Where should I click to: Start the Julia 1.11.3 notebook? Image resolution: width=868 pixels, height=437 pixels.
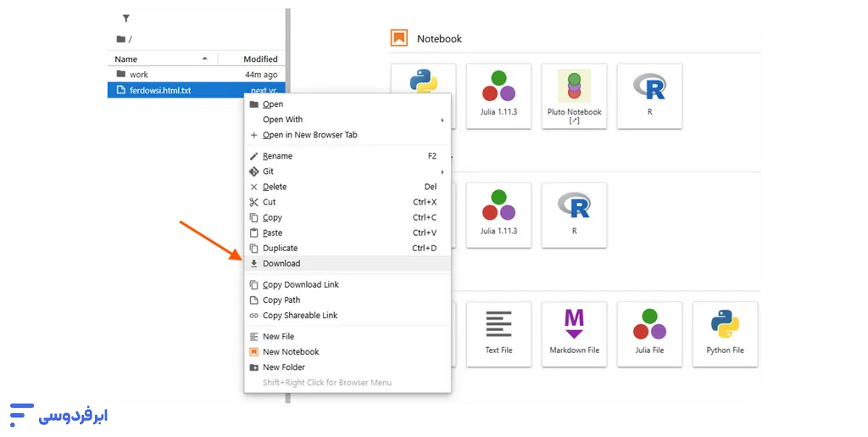(x=498, y=96)
